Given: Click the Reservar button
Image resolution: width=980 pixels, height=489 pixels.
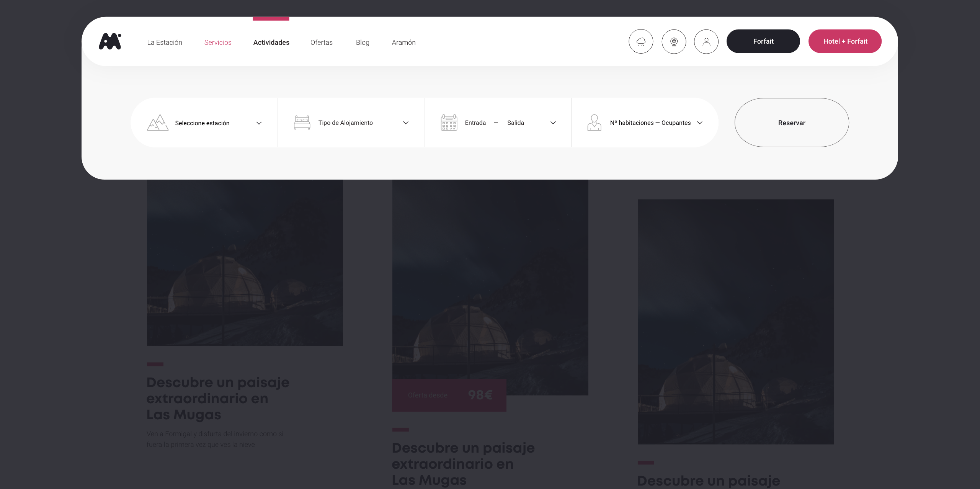Looking at the screenshot, I should pos(791,123).
